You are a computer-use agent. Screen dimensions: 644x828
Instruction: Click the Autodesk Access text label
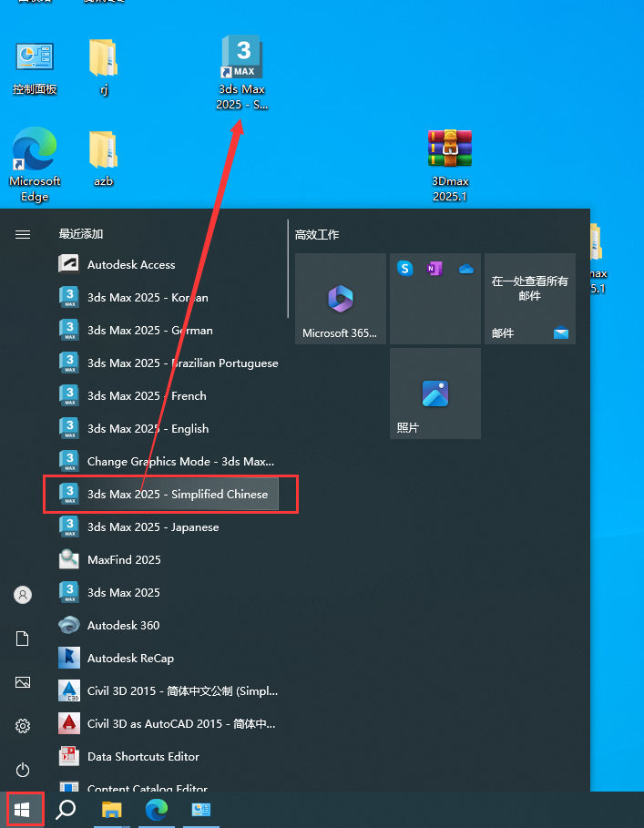coord(131,264)
